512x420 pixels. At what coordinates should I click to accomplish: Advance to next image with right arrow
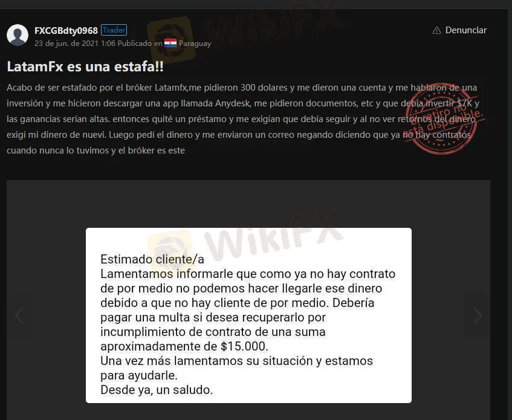(x=477, y=315)
